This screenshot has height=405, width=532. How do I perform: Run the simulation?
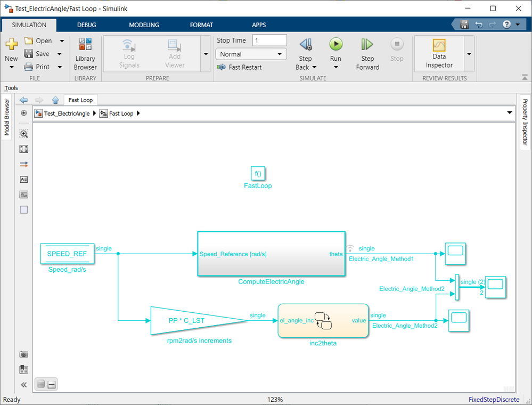pos(335,44)
